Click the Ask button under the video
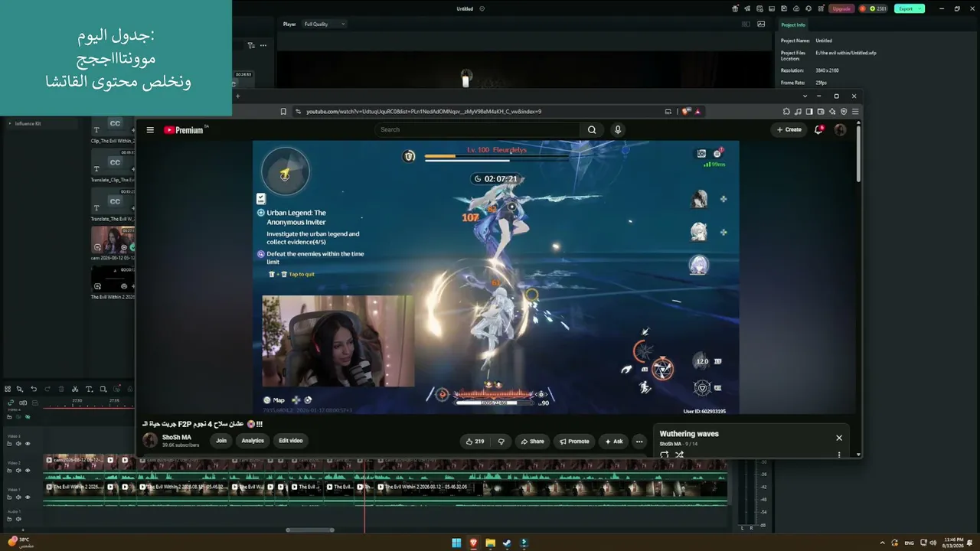 tap(614, 441)
